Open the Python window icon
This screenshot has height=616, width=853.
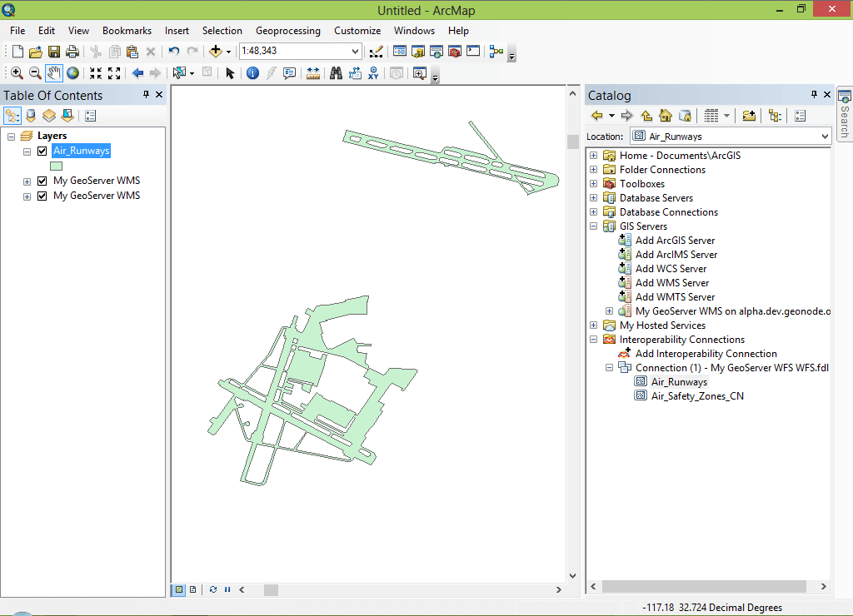(473, 51)
